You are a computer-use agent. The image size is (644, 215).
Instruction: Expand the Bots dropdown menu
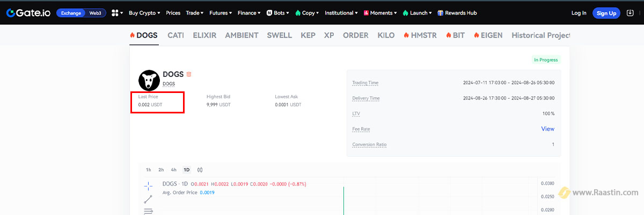click(278, 13)
